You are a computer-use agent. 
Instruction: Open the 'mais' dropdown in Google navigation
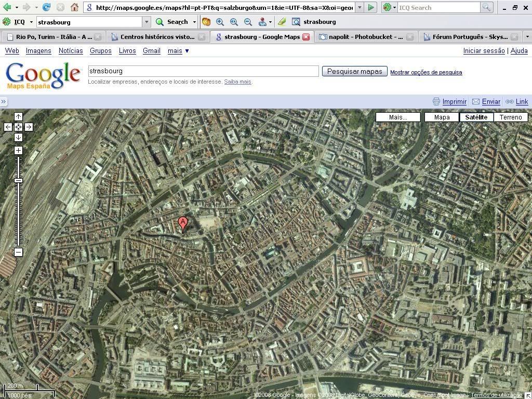tap(178, 51)
